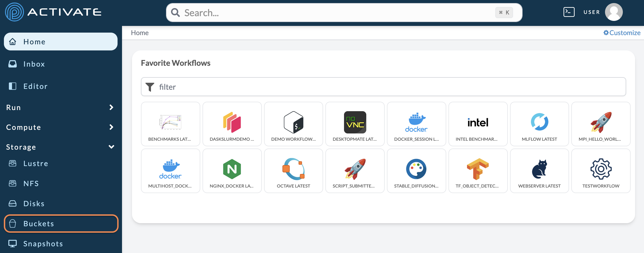Open the NGINX_Docker hexagon icon
644x253 pixels.
(x=232, y=169)
